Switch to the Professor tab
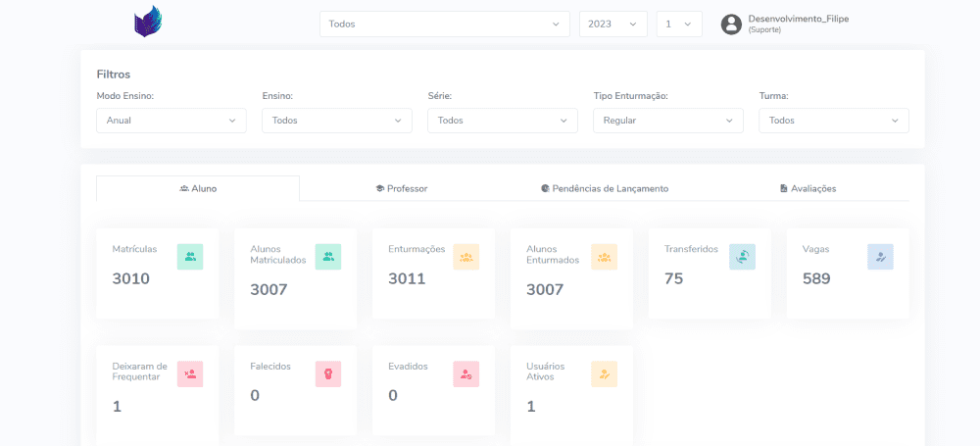This screenshot has height=446, width=980. coord(402,188)
